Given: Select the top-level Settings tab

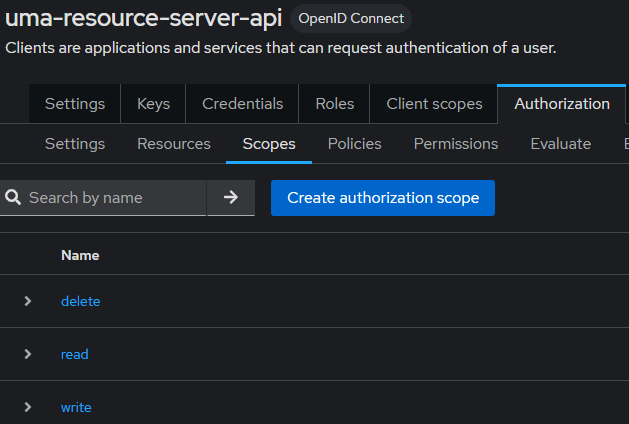Looking at the screenshot, I should click(x=75, y=104).
